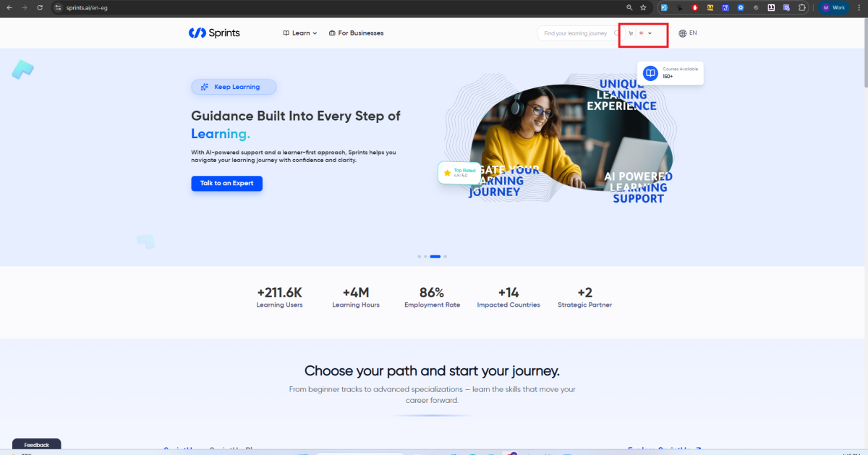Click the zoom magnifier icon in address bar
868x455 pixels.
coord(629,7)
